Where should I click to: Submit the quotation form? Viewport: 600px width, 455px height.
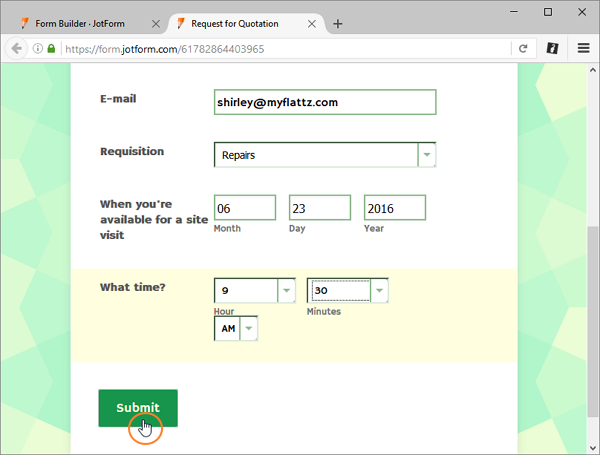[138, 408]
